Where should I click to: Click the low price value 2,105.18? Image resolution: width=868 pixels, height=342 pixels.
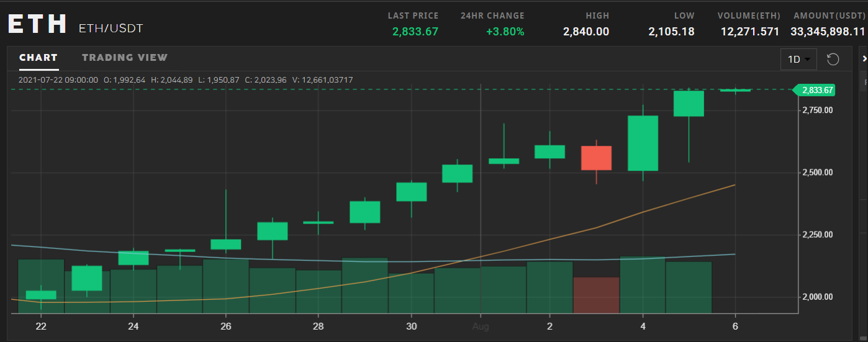click(671, 32)
